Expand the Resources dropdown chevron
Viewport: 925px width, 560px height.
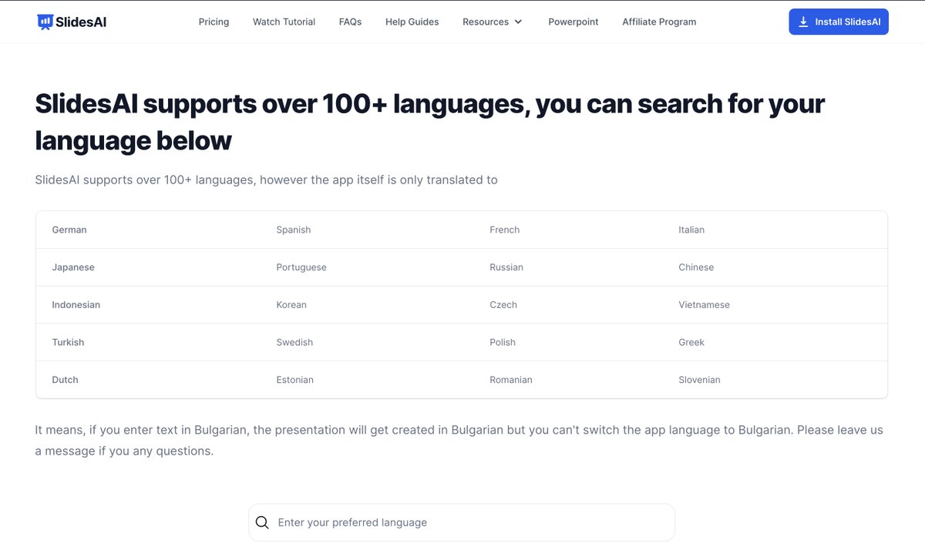(518, 22)
